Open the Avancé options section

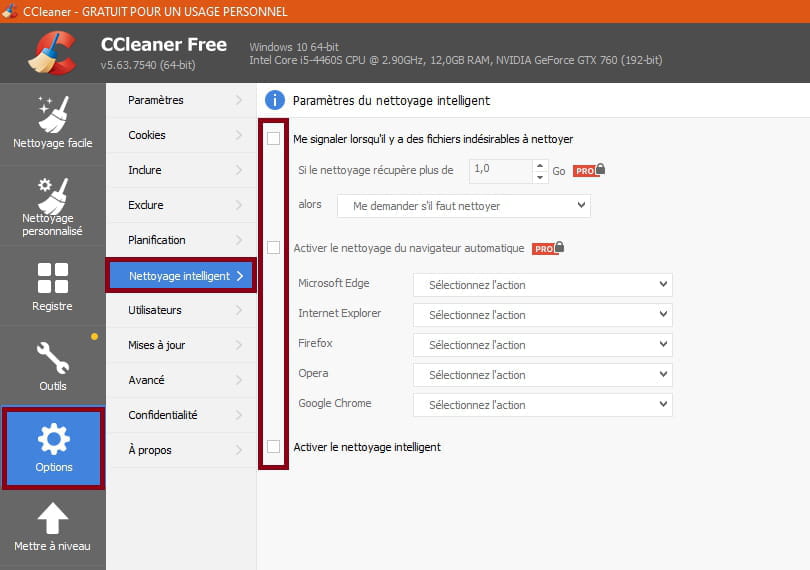pyautogui.click(x=181, y=380)
